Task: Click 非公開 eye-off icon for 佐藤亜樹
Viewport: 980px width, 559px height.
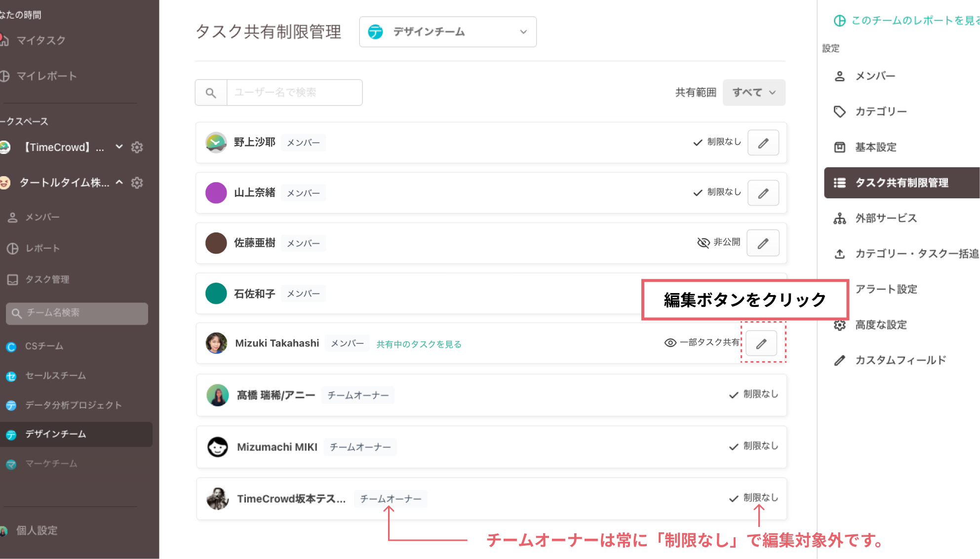Action: 703,243
